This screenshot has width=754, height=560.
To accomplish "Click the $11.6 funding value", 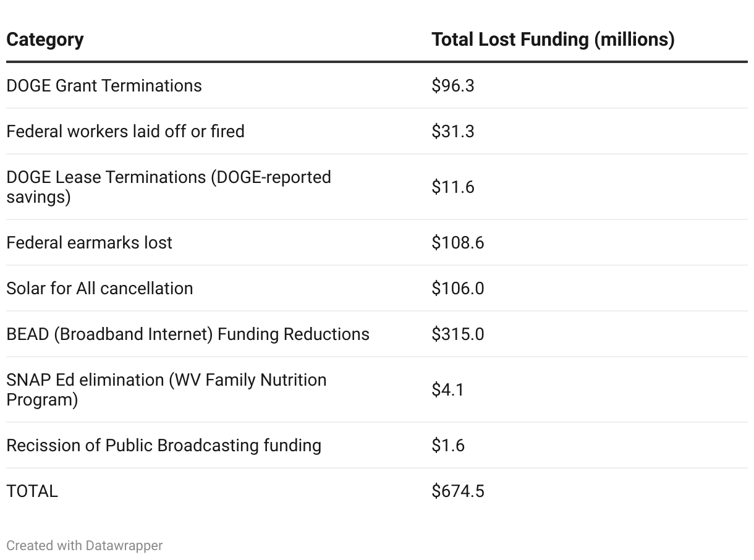I will [452, 187].
